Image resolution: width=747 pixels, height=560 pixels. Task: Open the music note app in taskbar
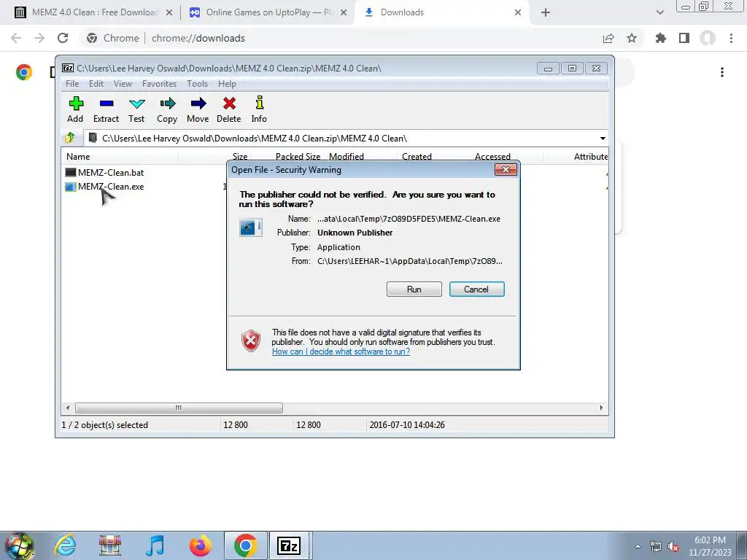(155, 545)
